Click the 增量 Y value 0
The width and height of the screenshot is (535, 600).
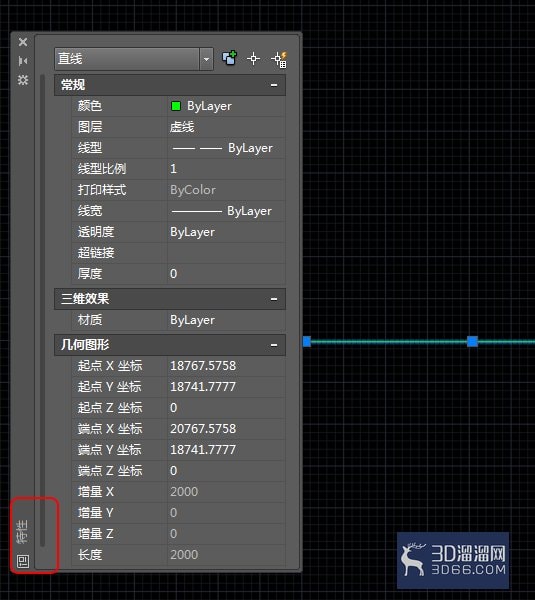[226, 513]
